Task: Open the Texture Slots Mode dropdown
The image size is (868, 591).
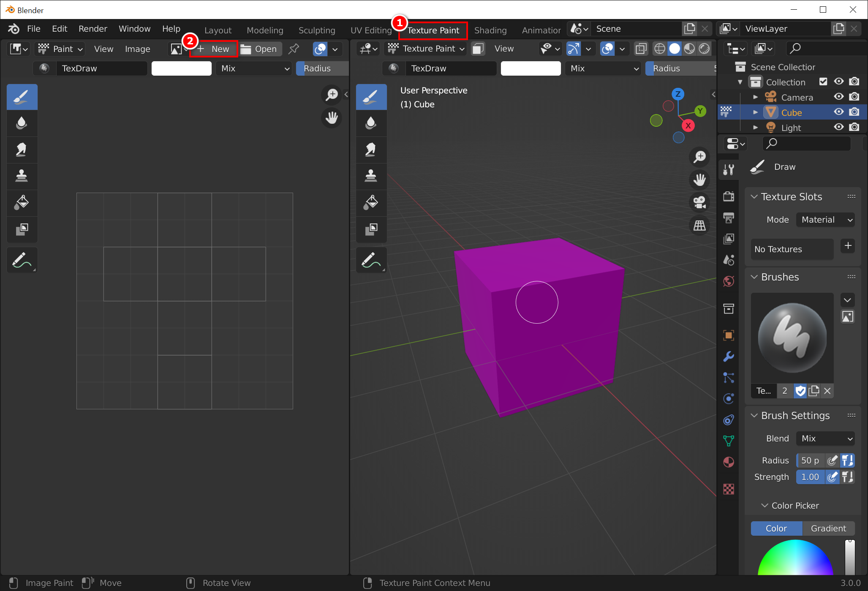Action: [825, 220]
